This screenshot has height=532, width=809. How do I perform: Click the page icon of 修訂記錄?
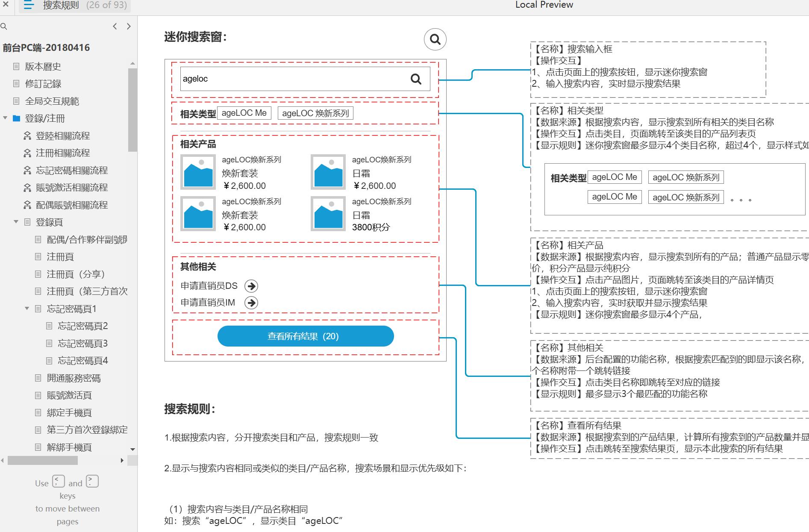pyautogui.click(x=16, y=83)
